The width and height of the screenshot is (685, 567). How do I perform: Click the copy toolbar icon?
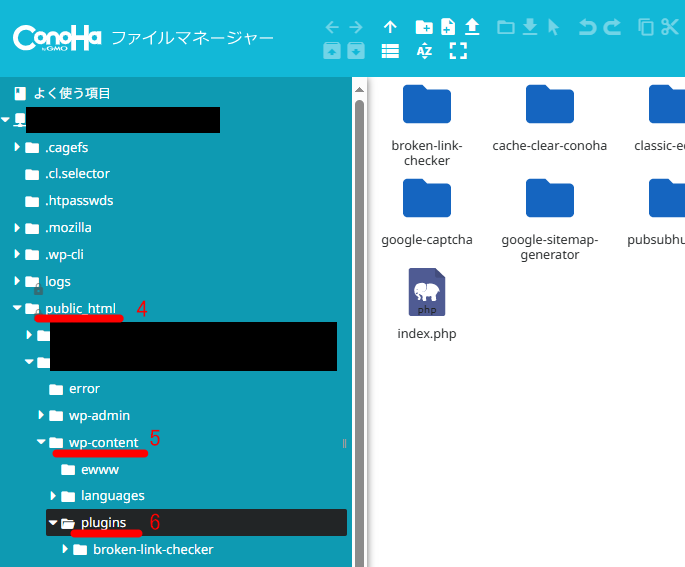click(x=646, y=27)
